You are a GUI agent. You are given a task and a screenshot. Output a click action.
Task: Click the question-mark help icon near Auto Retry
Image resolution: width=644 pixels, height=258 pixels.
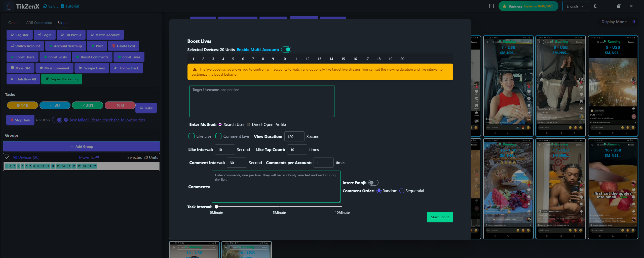pyautogui.click(x=66, y=120)
